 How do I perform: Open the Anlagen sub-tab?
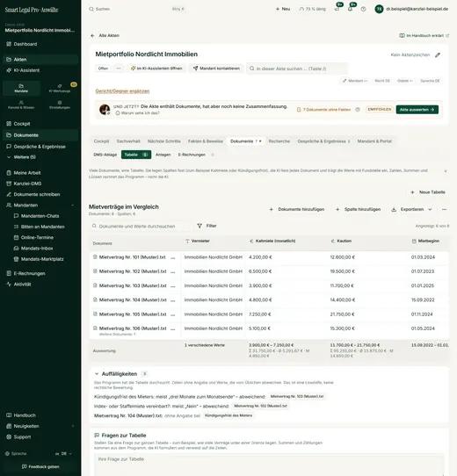pyautogui.click(x=163, y=155)
